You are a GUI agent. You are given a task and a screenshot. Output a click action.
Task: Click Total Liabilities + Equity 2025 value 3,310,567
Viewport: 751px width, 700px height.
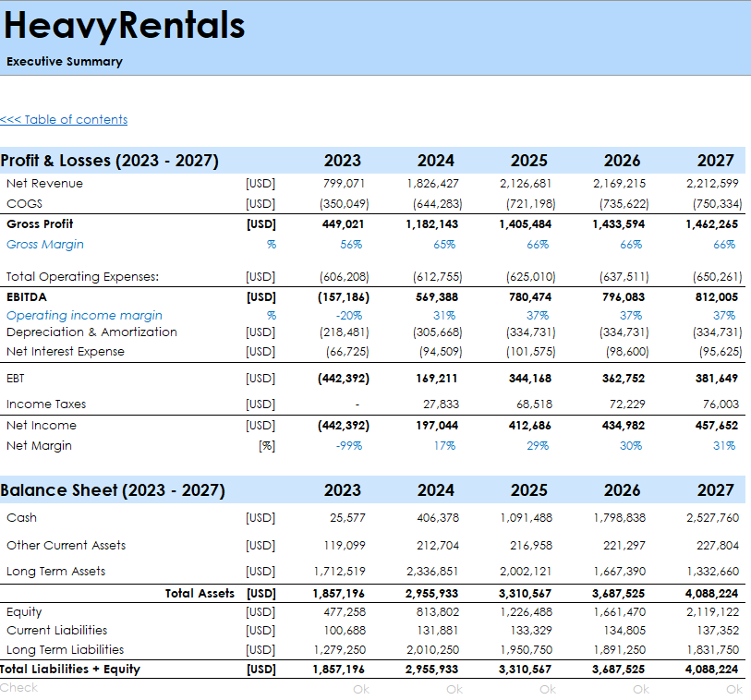525,670
